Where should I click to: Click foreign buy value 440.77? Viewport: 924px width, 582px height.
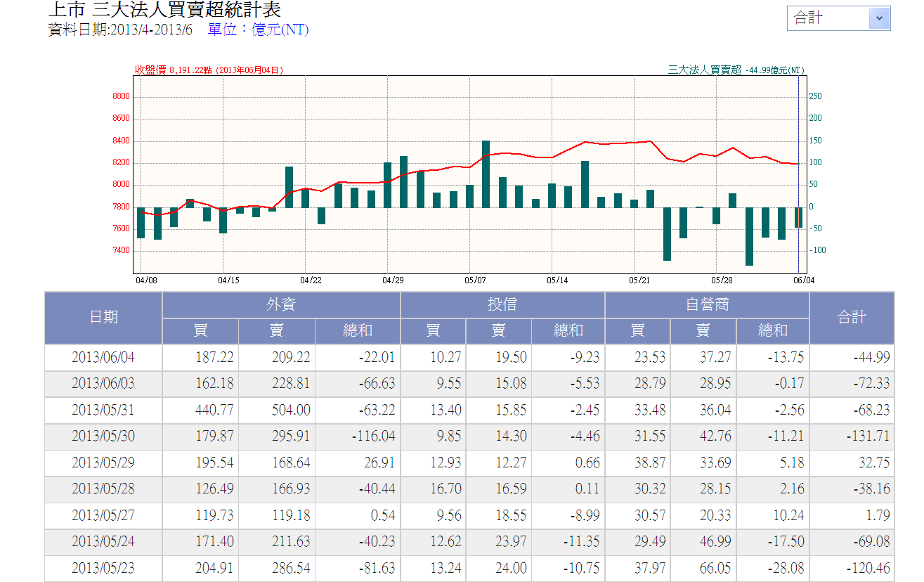214,410
